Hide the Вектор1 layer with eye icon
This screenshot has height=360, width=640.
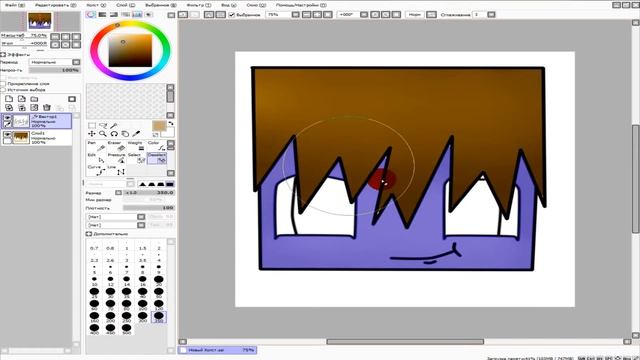click(7, 118)
